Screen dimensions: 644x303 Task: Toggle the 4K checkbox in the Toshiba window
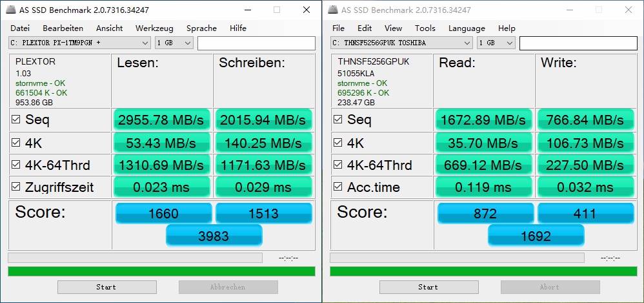coord(338,143)
